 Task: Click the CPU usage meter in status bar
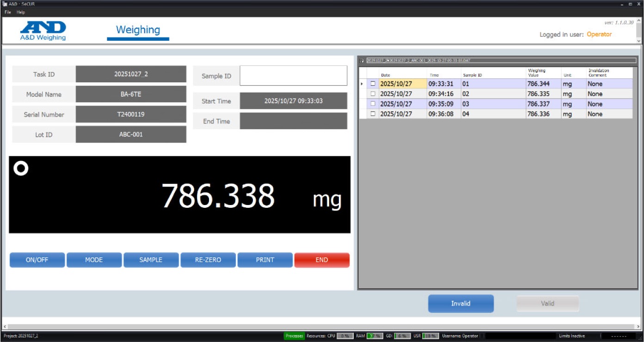coord(345,336)
